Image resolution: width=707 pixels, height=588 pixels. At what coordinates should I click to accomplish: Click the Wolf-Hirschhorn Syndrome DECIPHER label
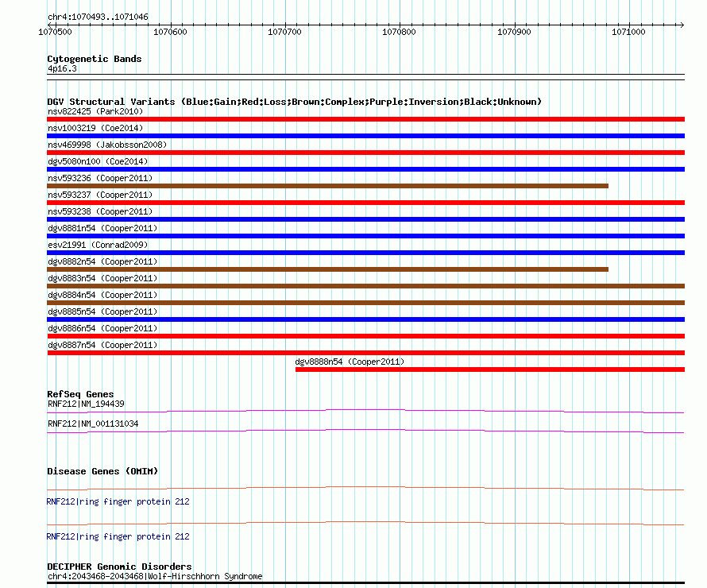(155, 576)
